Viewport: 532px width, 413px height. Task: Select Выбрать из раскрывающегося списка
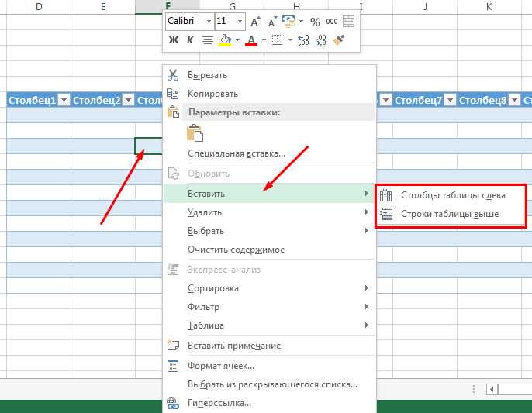click(270, 384)
